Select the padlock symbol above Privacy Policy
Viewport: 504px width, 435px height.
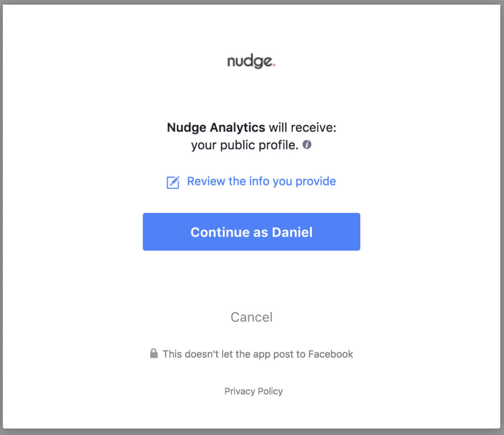(153, 353)
